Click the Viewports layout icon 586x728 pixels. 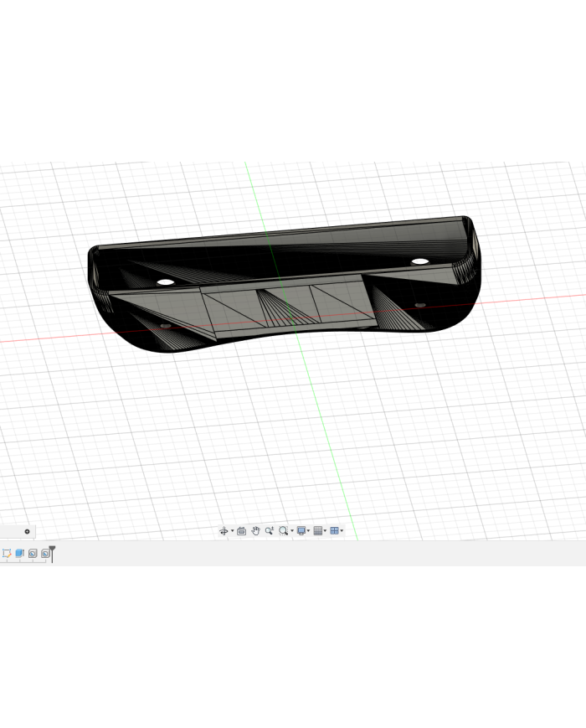coord(334,531)
